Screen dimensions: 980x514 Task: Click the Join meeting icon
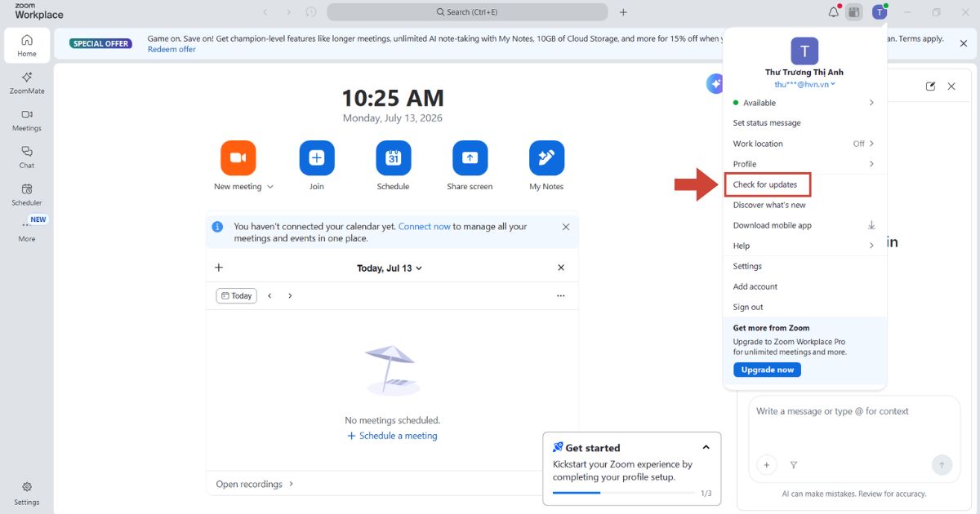[x=317, y=158]
